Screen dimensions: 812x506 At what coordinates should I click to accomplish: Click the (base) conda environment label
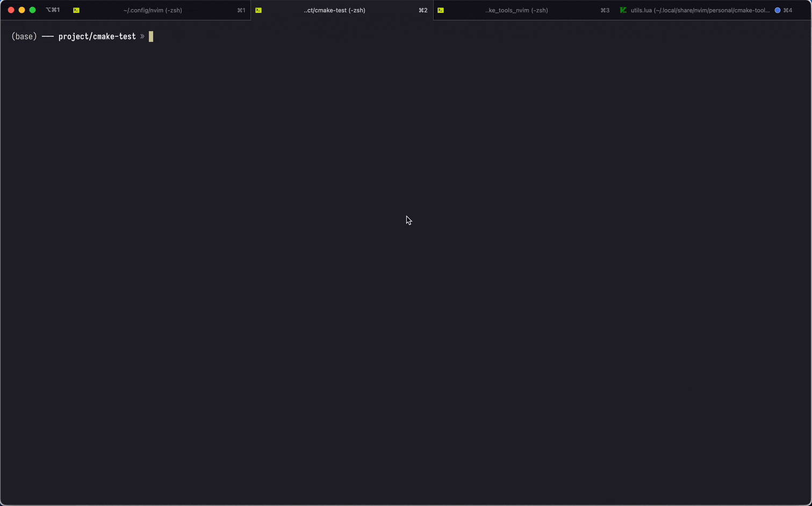point(24,36)
